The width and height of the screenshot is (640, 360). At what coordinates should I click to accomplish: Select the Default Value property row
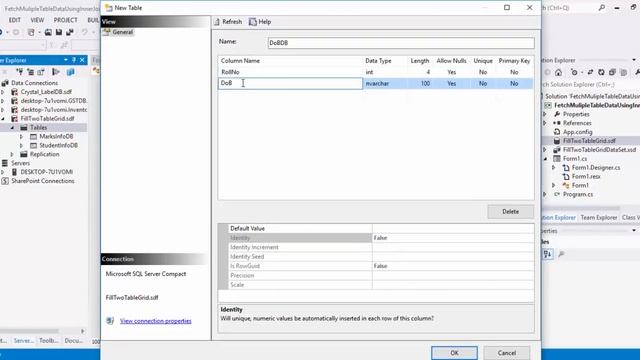[x=381, y=228]
